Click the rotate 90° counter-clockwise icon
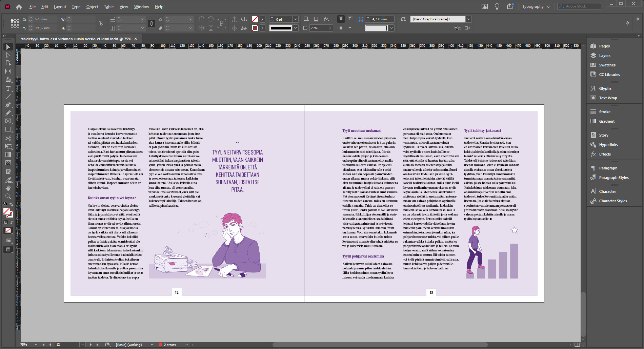Screen dimensions: 644x349 point(211,19)
